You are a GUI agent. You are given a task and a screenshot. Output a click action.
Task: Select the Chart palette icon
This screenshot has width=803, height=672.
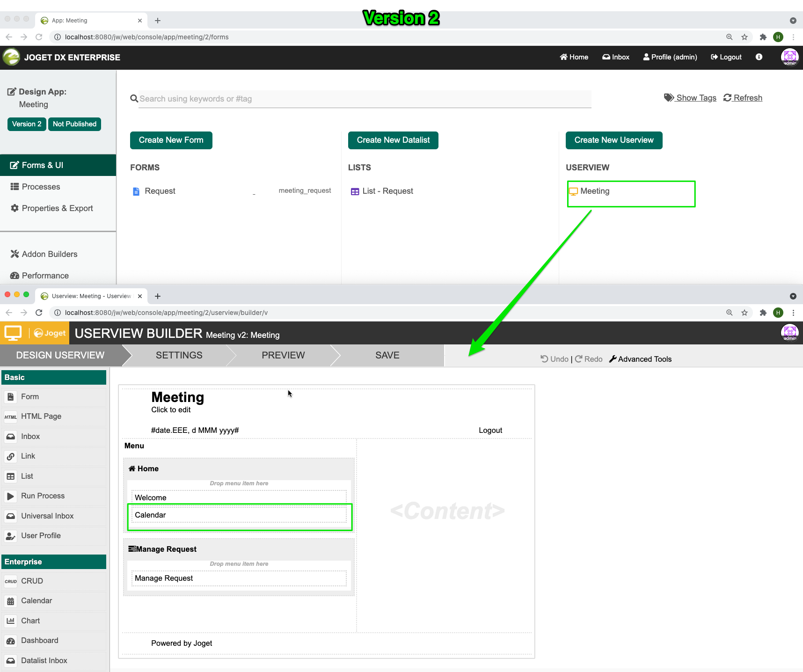[10, 621]
